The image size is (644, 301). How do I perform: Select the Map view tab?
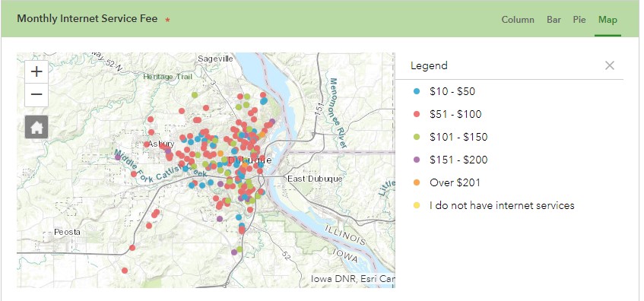point(608,20)
